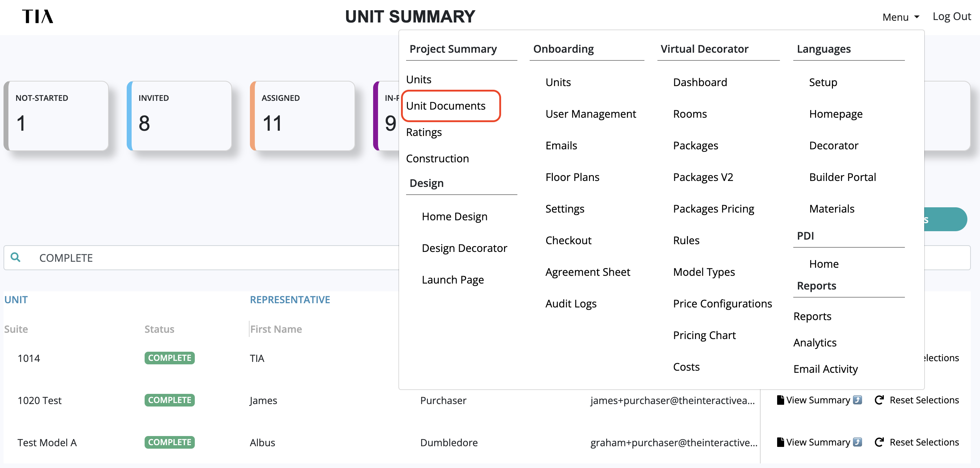Open Units under Onboarding

click(x=558, y=82)
